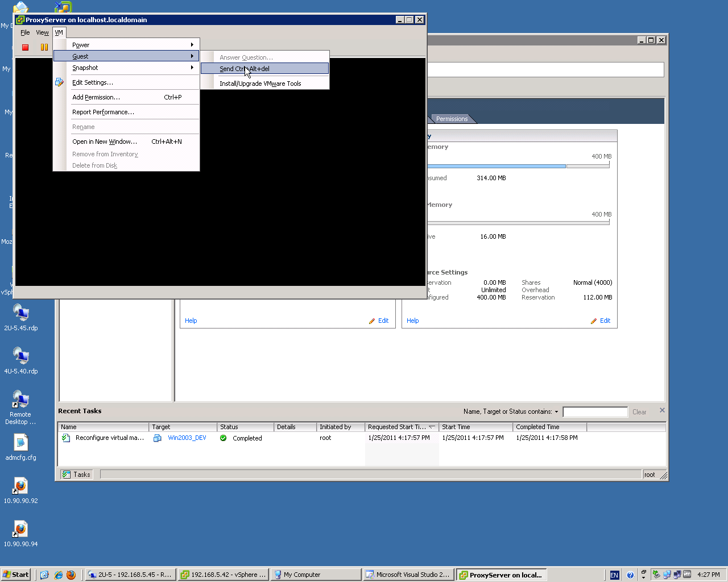Select the 10.90.90.94 Firefox shortcut
Viewport: 728px width, 582px height.
coord(20,529)
